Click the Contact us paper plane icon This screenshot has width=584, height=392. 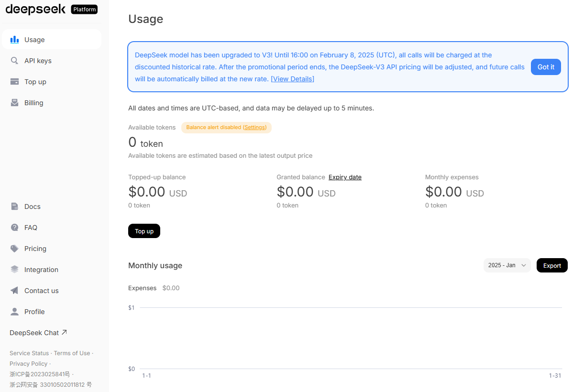pos(15,291)
